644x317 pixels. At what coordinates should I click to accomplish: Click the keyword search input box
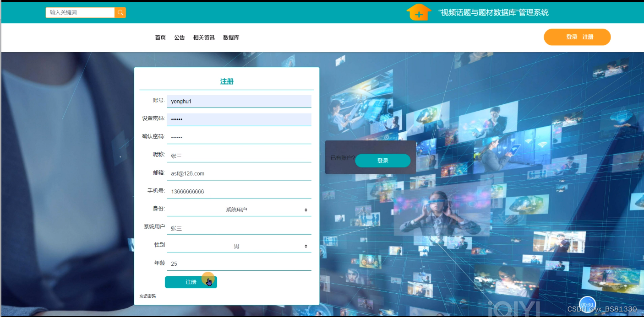80,13
